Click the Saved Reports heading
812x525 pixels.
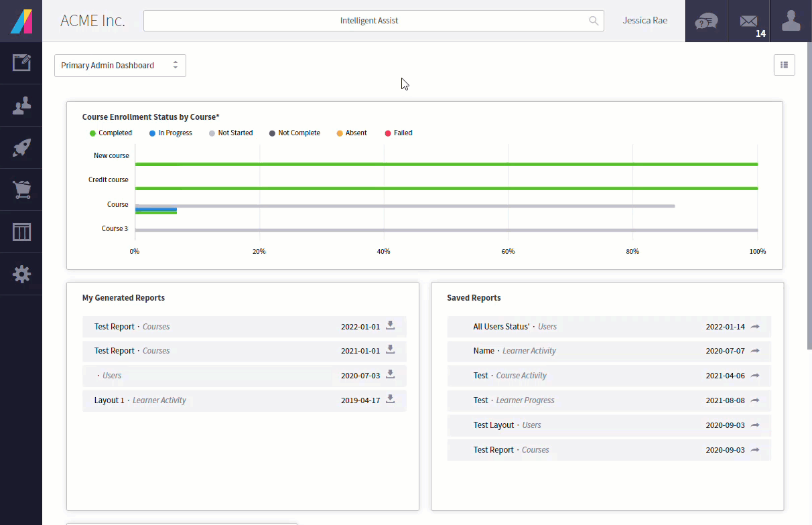pos(474,298)
